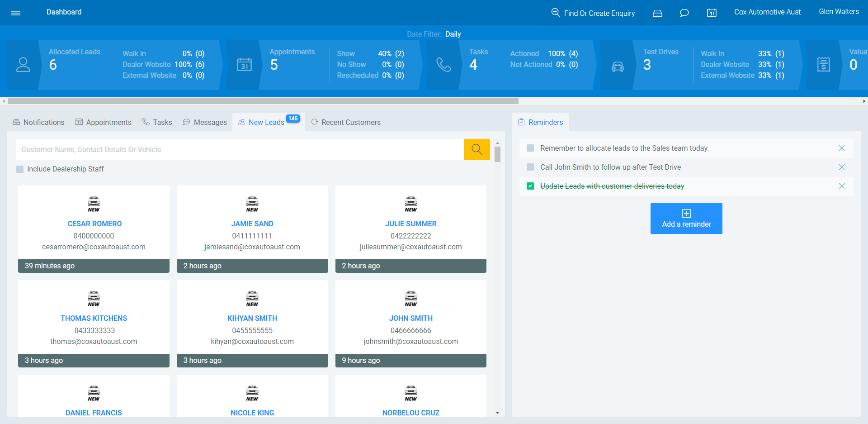
Task: Open the hamburger navigation menu
Action: click(x=16, y=13)
